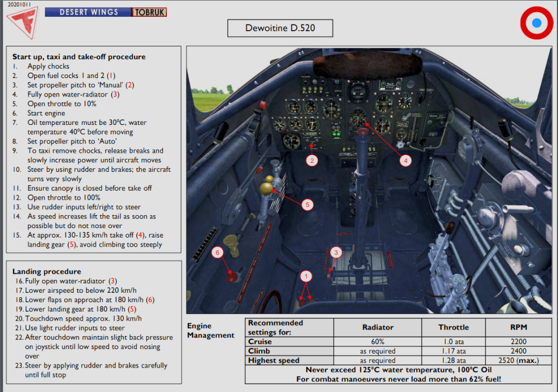Image resolution: width=558 pixels, height=392 pixels.
Task: Click the red-topped control stick grip
Action: 363,132
